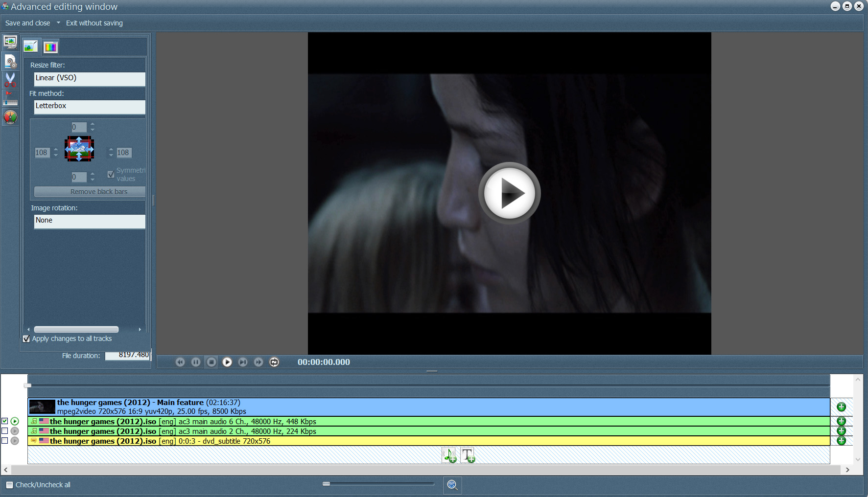The image size is (868, 497).
Task: Select the ac3 2 Ch. 224 Kbps audio row
Action: 429,431
